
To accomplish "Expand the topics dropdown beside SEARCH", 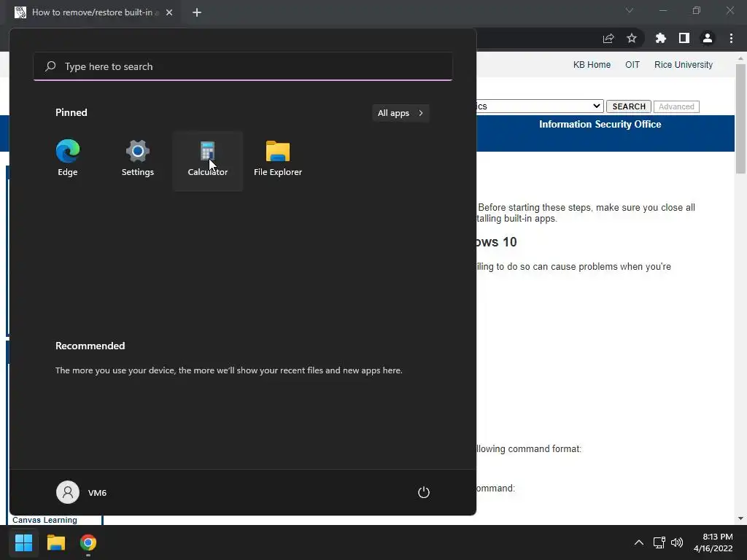I will coord(540,106).
